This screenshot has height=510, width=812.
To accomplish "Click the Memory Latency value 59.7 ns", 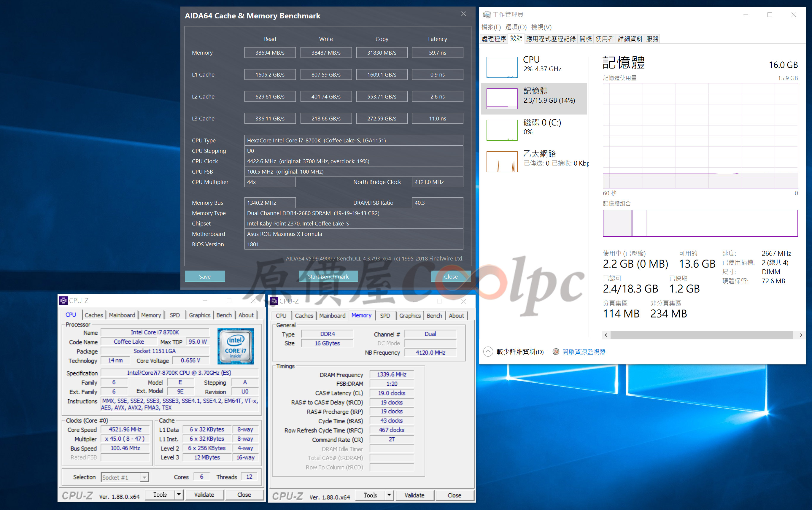I will [437, 53].
